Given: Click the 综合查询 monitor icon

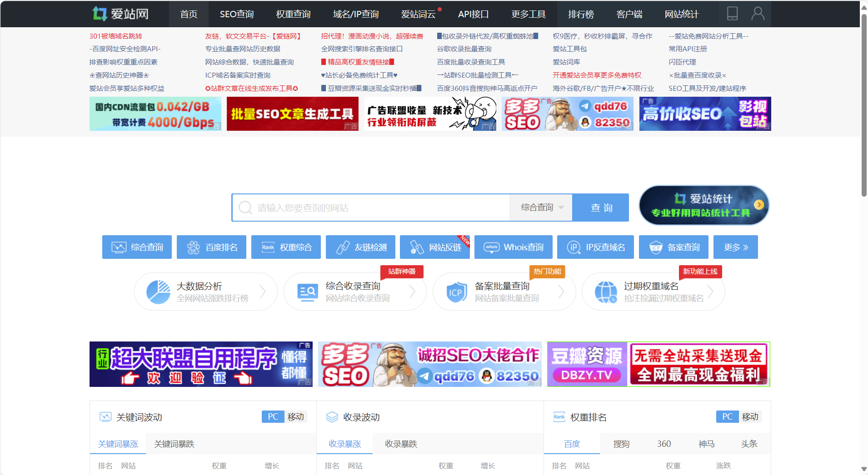Looking at the screenshot, I should (x=119, y=247).
